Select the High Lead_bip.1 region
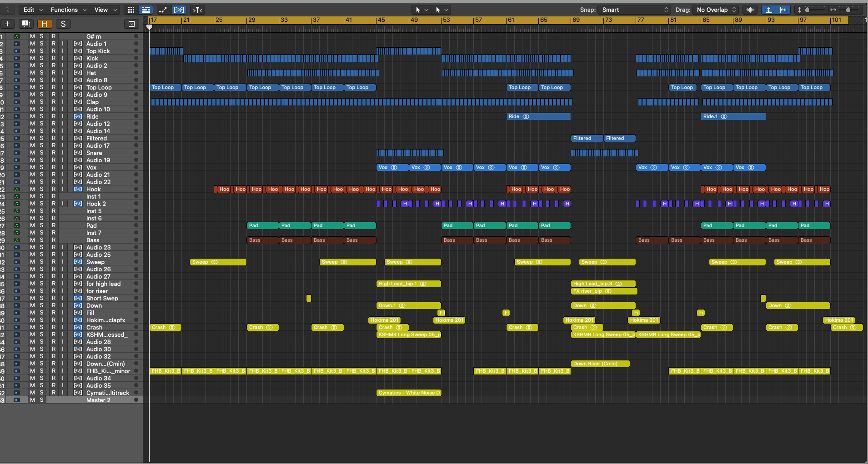The width and height of the screenshot is (868, 464). [x=408, y=284]
